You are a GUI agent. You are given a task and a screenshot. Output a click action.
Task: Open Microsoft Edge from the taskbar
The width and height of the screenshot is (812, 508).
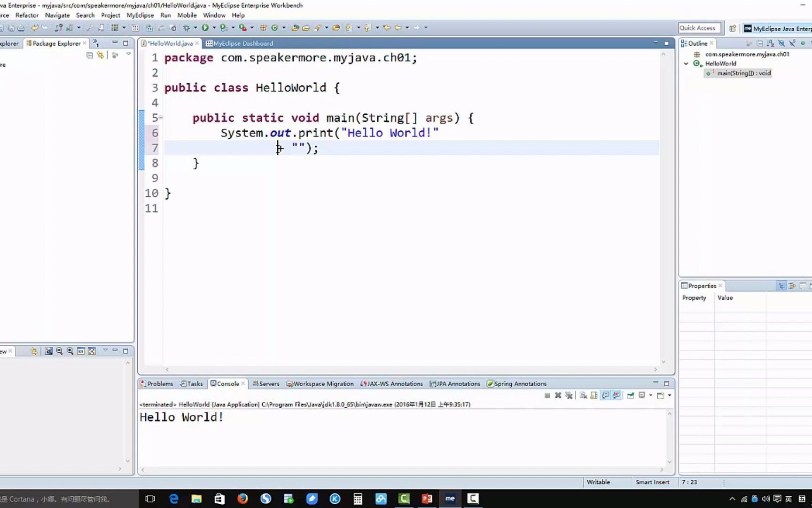coord(173,499)
